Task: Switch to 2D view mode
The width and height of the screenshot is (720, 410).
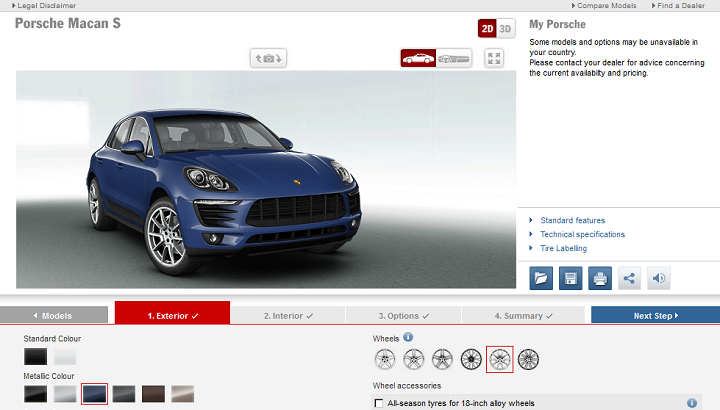Action: (487, 29)
